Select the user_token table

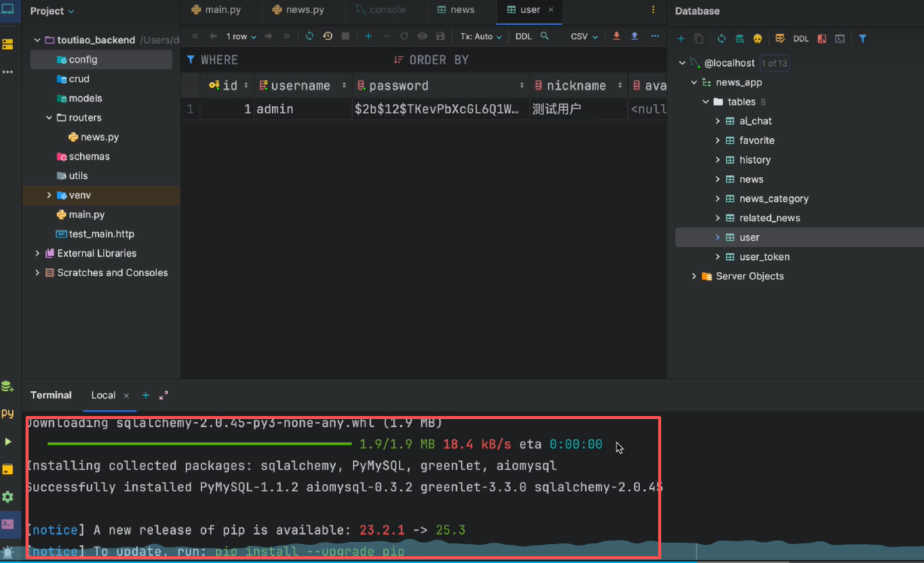click(764, 257)
